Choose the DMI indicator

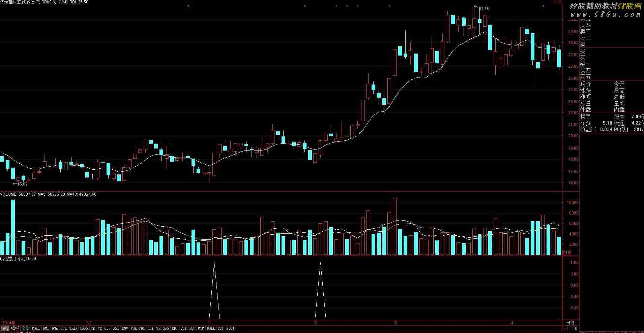click(x=46, y=328)
